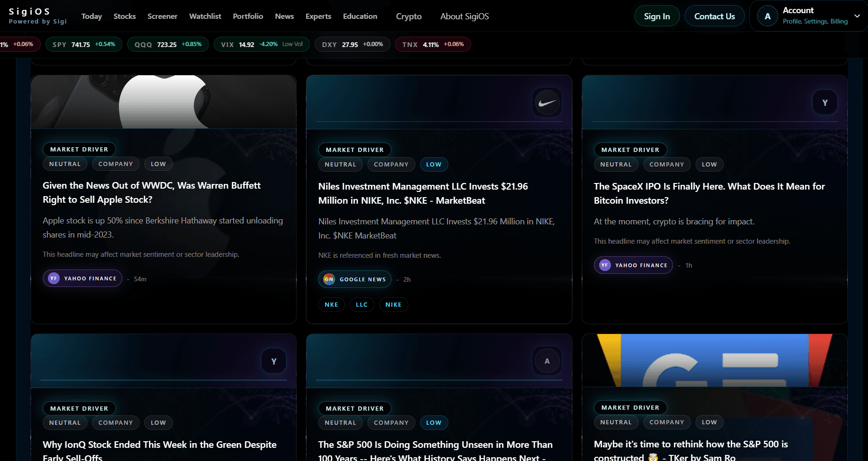Viewport: 868px width, 461px height.
Task: Open the Screener menu item
Action: point(162,16)
